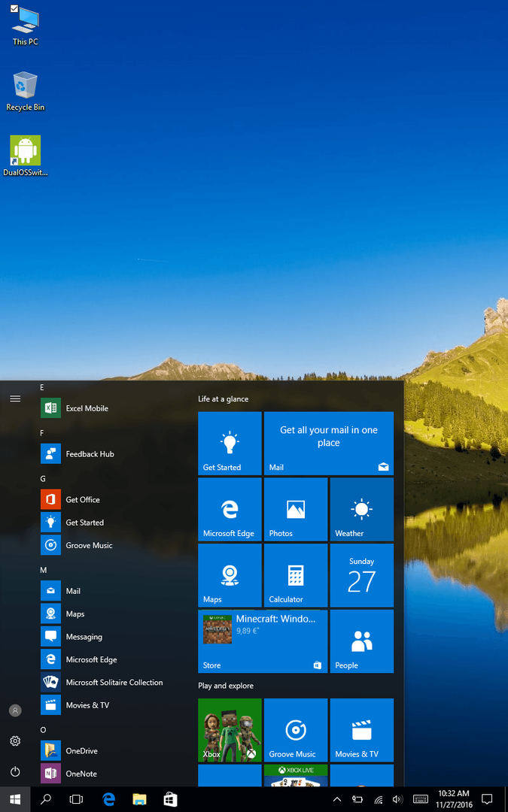Open the Weather tile
Image resolution: width=508 pixels, height=812 pixels.
click(x=362, y=509)
